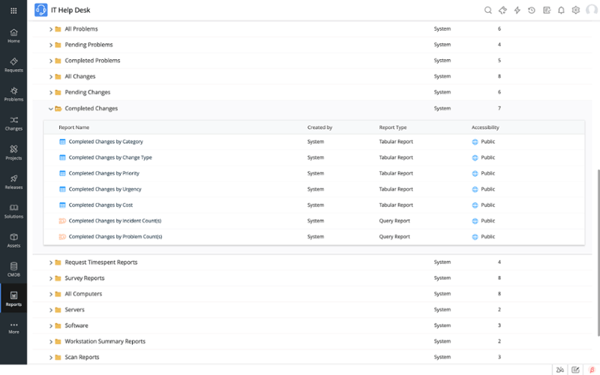Expand the Pending Problems folder

click(x=51, y=45)
